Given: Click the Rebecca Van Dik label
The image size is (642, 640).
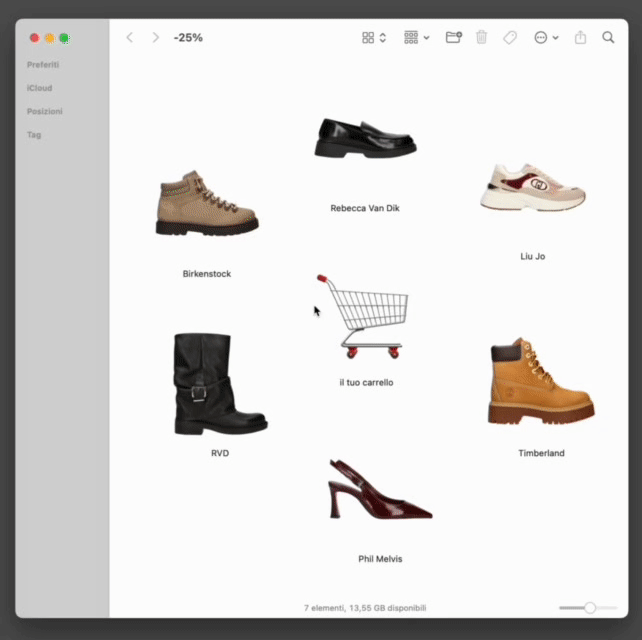Looking at the screenshot, I should 365,208.
